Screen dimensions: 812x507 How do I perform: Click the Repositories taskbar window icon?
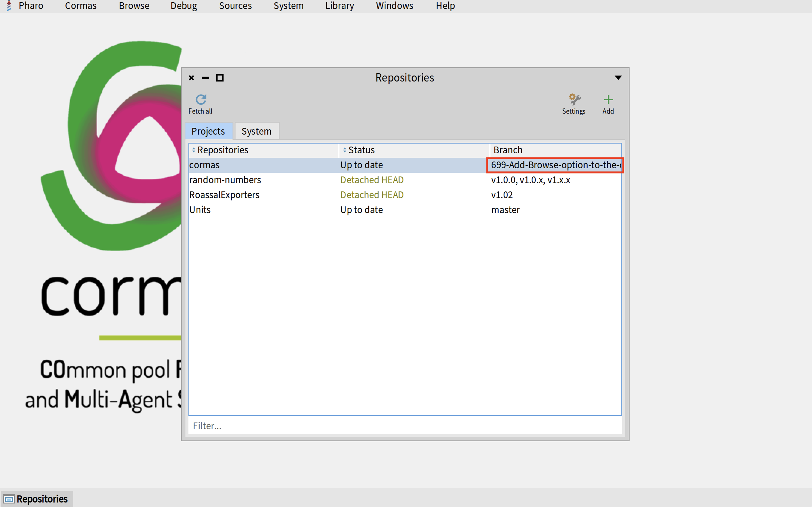pos(9,499)
